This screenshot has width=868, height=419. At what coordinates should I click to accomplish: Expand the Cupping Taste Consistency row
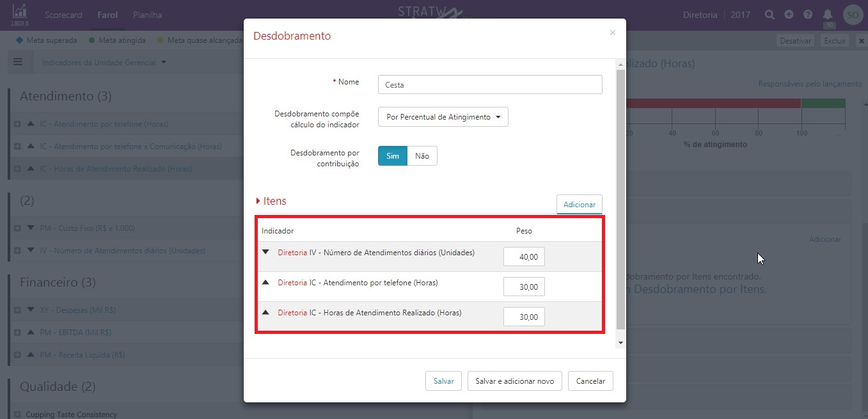(x=17, y=415)
